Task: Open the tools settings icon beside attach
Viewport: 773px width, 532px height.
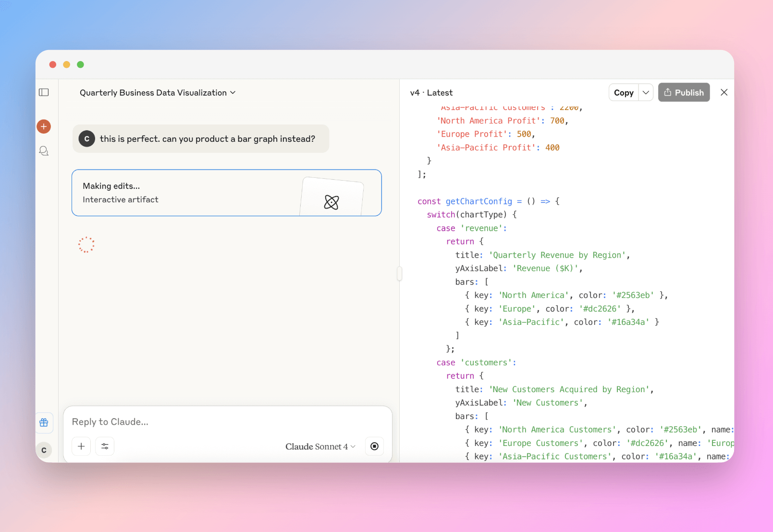Action: pyautogui.click(x=105, y=446)
